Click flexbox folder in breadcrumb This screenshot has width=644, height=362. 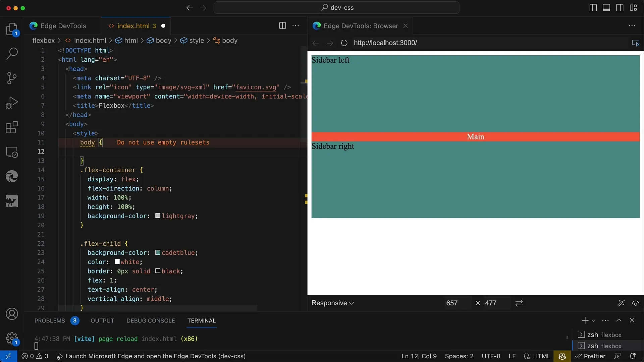(43, 41)
